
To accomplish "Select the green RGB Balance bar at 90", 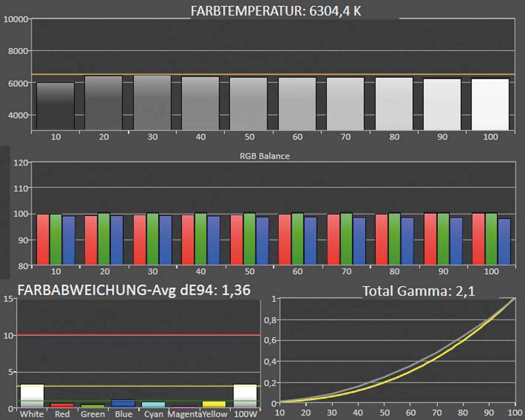I will click(443, 239).
